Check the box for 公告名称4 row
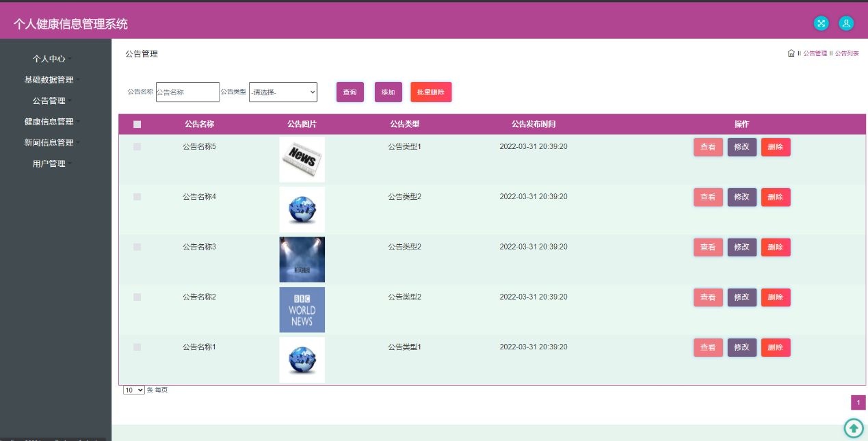Screen dimensions: 868x441 click(137, 197)
